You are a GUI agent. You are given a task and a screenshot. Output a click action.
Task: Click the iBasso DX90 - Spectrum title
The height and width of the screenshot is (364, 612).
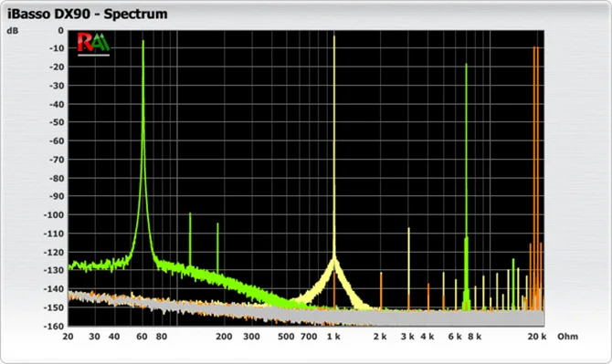(88, 14)
